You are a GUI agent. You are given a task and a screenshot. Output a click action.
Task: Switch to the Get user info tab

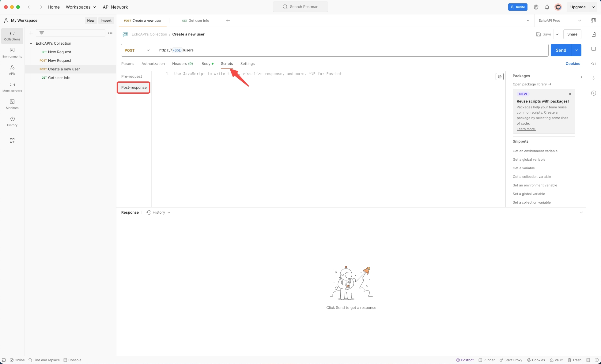(195, 21)
